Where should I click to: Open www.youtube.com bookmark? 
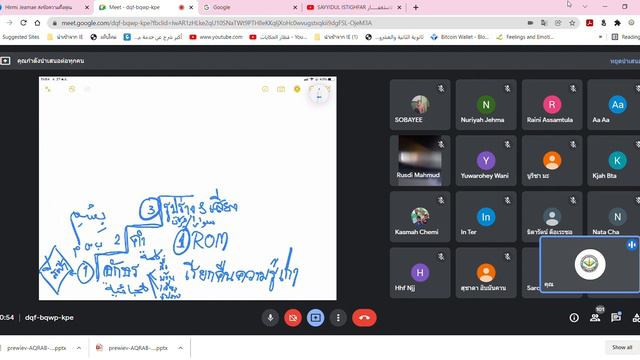point(216,37)
